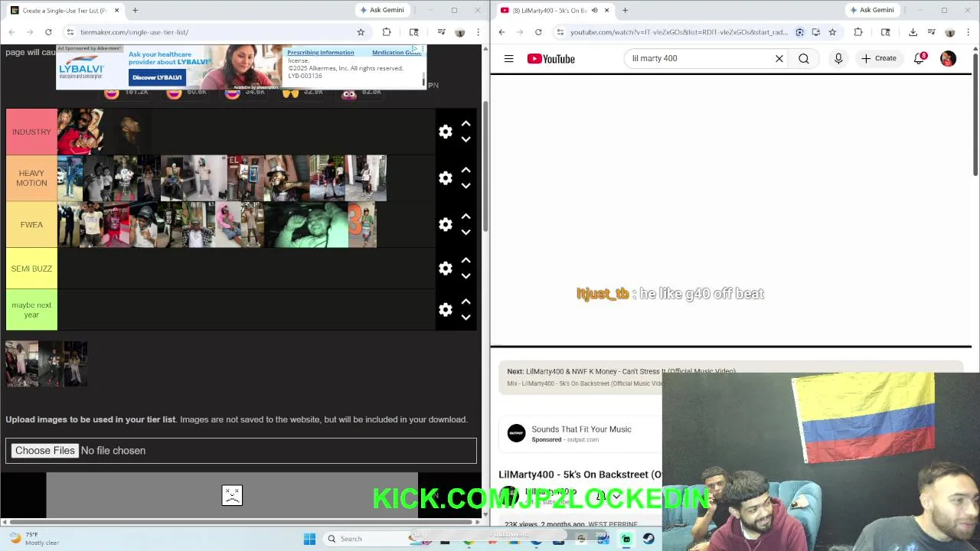The width and height of the screenshot is (980, 551).
Task: Click the maybe next year tier label
Action: coord(31,310)
